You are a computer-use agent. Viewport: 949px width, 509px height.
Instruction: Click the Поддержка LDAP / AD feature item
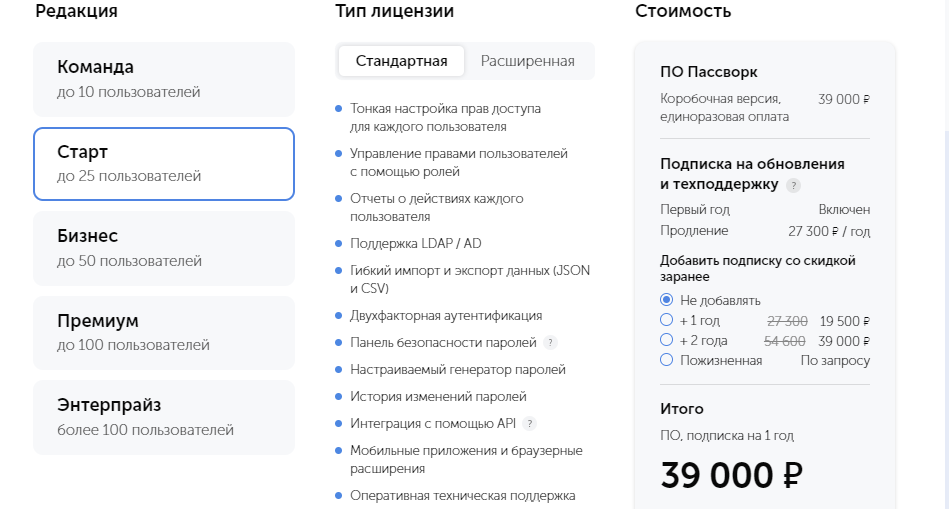coord(416,243)
